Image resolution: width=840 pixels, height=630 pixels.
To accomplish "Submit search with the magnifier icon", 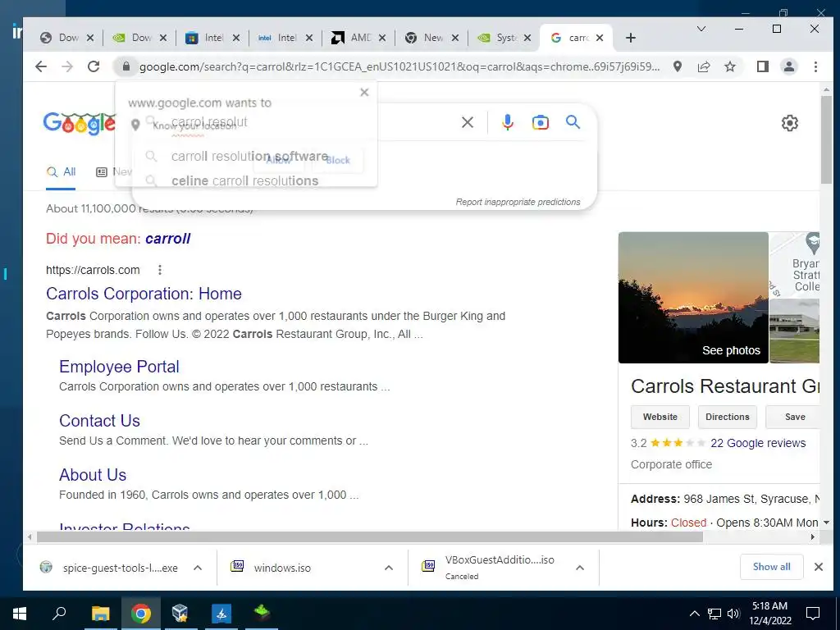I will (x=573, y=122).
